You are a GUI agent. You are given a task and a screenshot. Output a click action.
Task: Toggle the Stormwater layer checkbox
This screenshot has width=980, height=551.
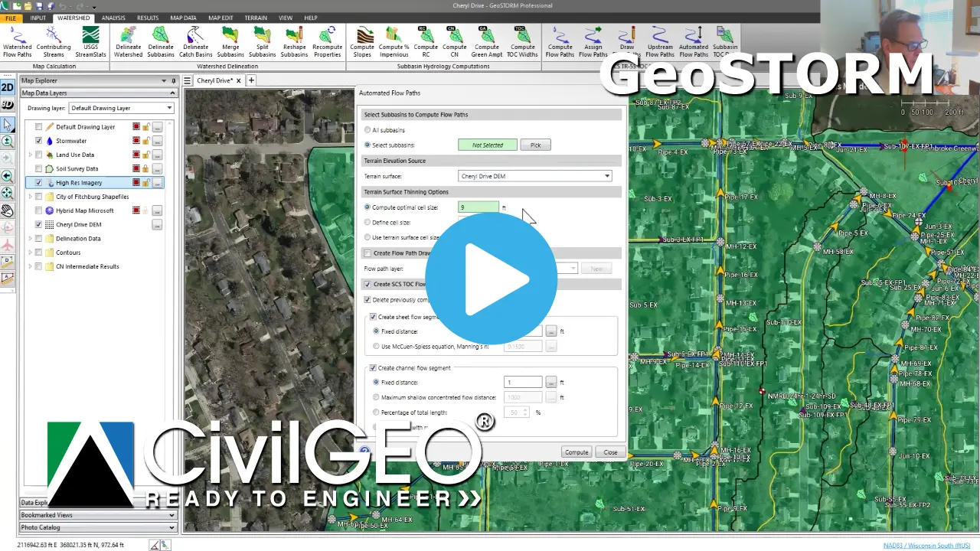[38, 141]
